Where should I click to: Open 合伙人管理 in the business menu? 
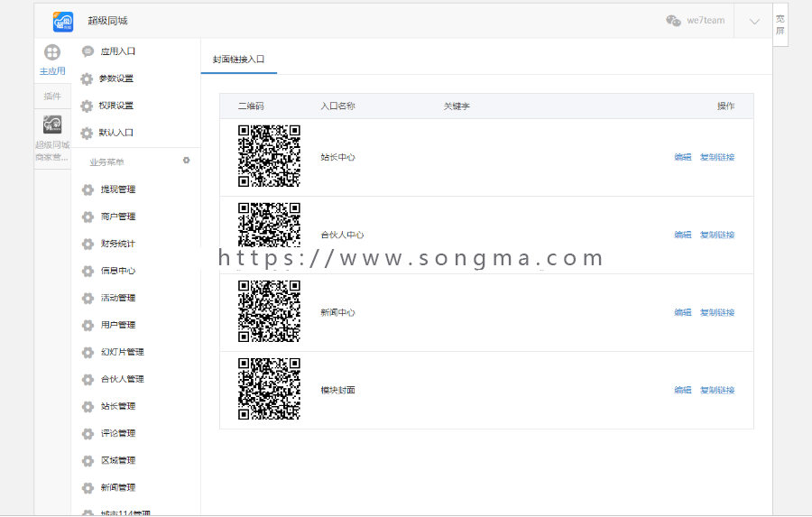(122, 379)
